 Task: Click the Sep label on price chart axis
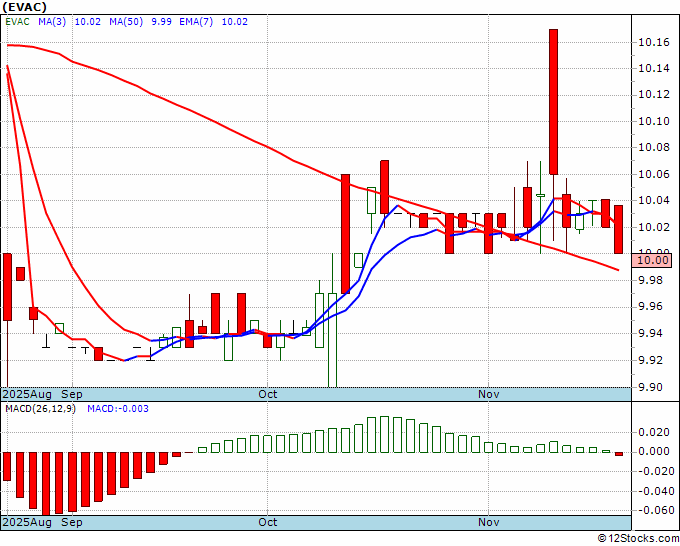(x=72, y=394)
